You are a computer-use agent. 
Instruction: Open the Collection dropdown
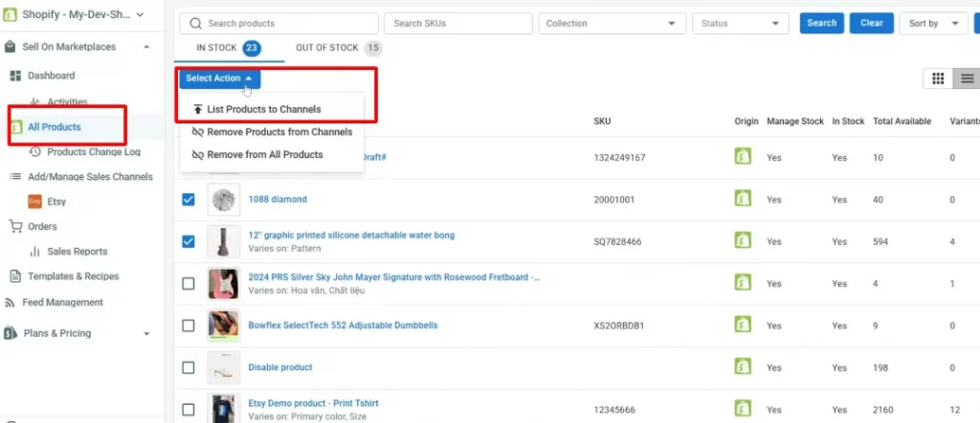[x=612, y=24]
